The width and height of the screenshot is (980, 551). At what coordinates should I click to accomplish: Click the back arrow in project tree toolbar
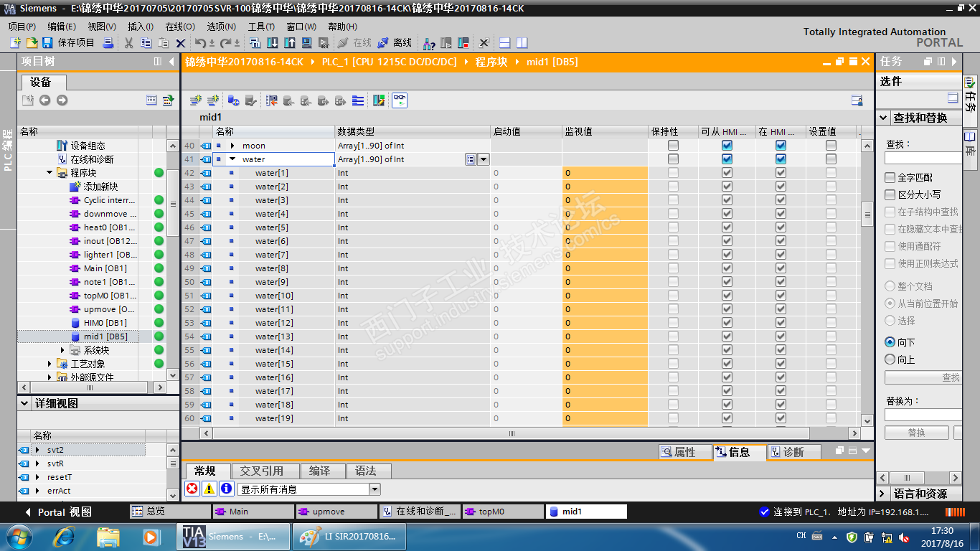coord(44,100)
